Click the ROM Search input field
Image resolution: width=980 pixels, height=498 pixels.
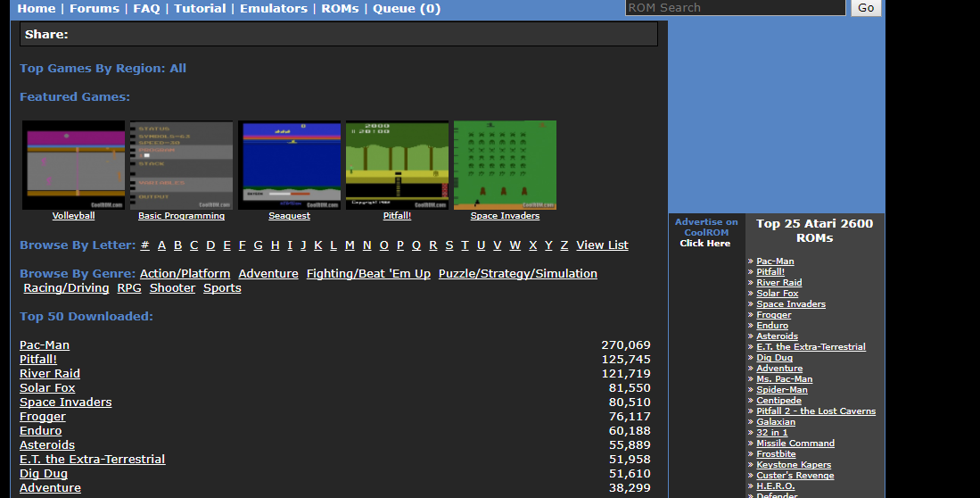[735, 7]
